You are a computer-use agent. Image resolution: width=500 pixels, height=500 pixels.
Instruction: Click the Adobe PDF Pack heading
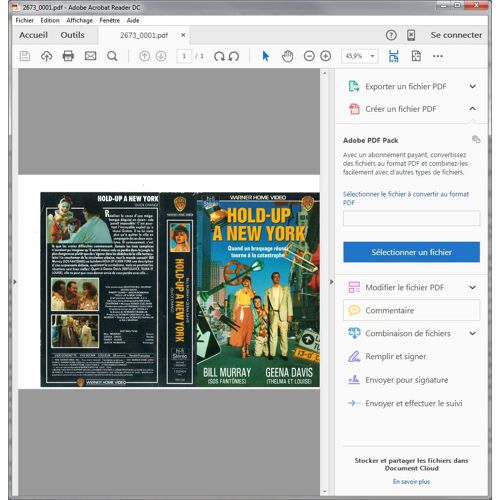(x=370, y=140)
